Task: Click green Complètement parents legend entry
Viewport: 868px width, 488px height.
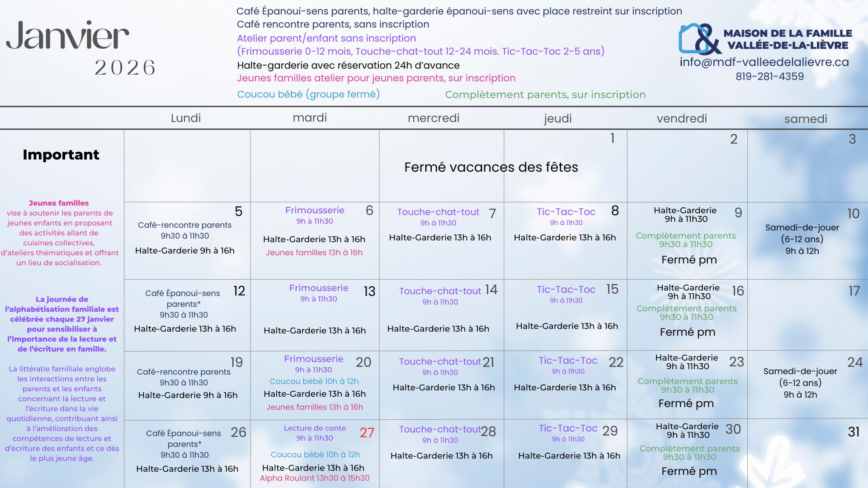Action: pos(545,94)
